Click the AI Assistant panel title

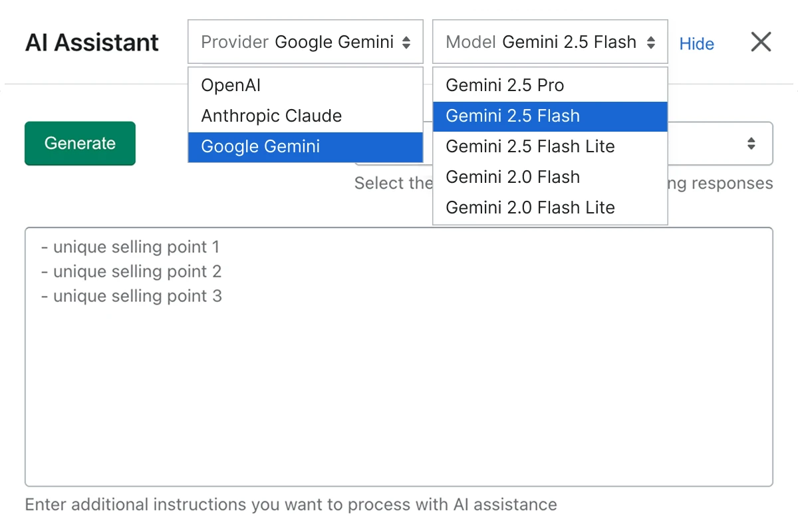(x=91, y=43)
